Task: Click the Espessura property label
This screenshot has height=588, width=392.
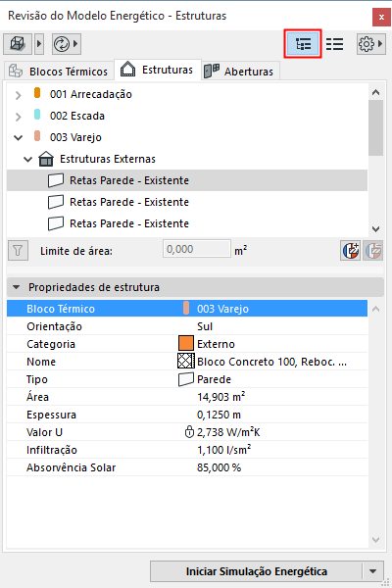Action: pyautogui.click(x=51, y=415)
